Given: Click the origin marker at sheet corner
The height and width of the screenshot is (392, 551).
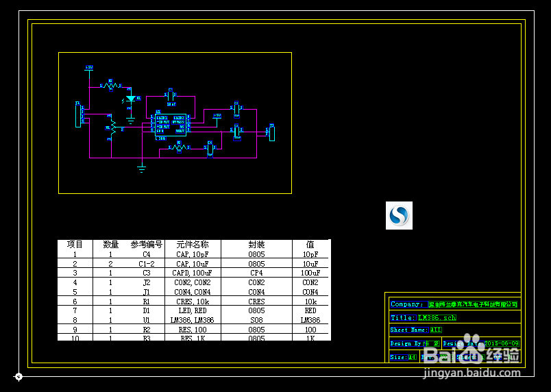Looking at the screenshot, I should click(19, 376).
